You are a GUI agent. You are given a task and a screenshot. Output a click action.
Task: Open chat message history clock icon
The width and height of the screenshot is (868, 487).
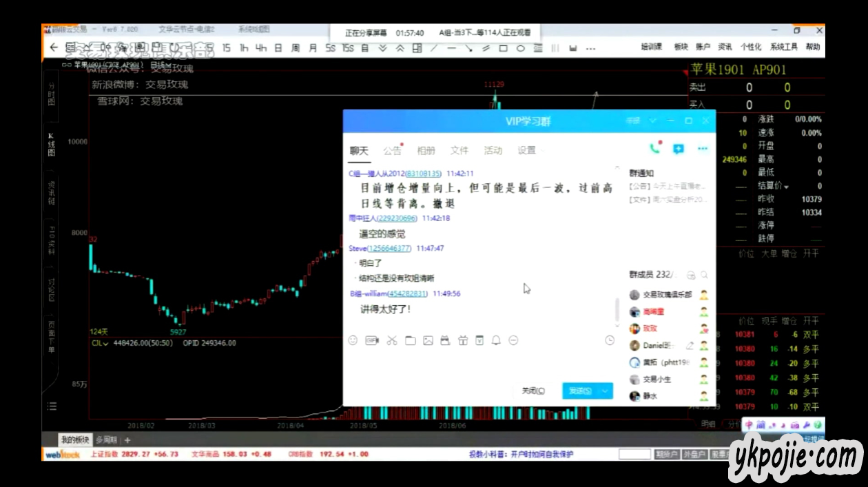(609, 340)
